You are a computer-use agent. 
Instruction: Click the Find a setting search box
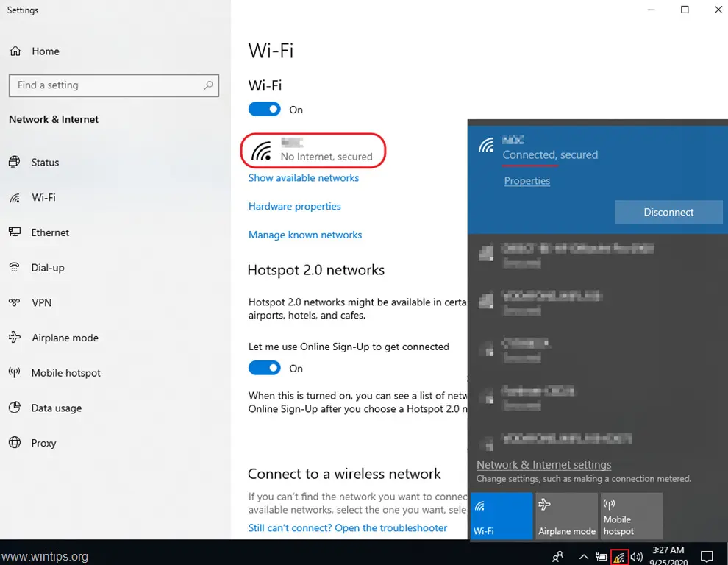pyautogui.click(x=114, y=85)
